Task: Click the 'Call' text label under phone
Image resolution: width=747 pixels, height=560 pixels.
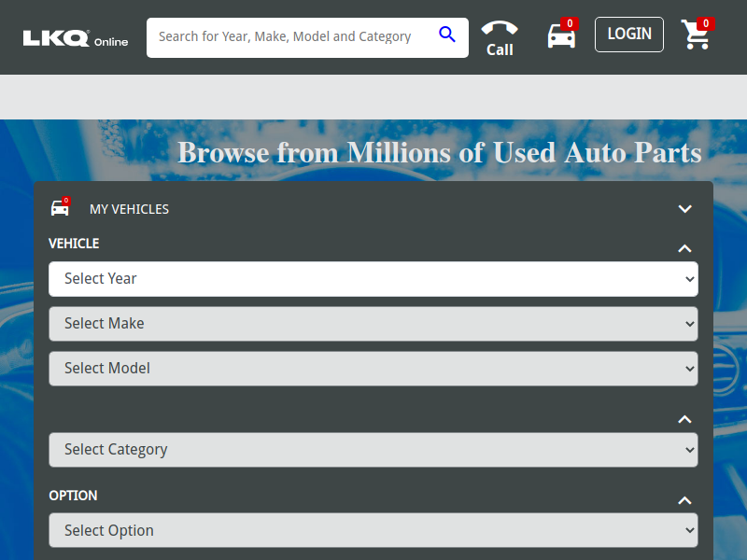Action: tap(500, 50)
